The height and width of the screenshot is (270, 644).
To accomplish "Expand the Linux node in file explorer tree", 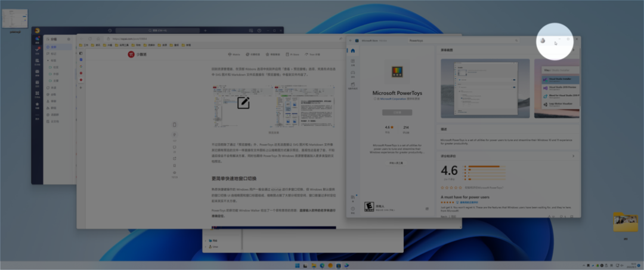I will [205, 247].
